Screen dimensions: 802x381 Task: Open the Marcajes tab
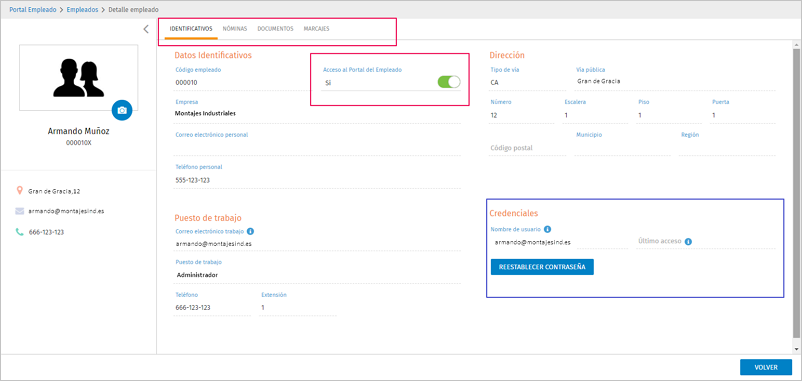click(316, 29)
